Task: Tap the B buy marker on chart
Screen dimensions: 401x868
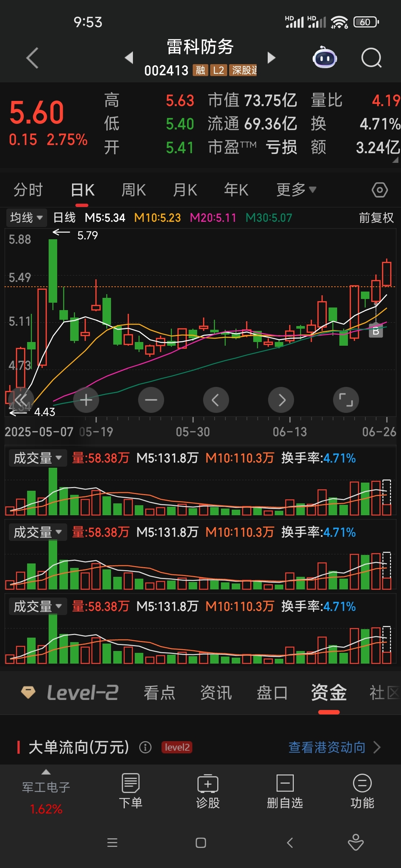Action: (376, 331)
